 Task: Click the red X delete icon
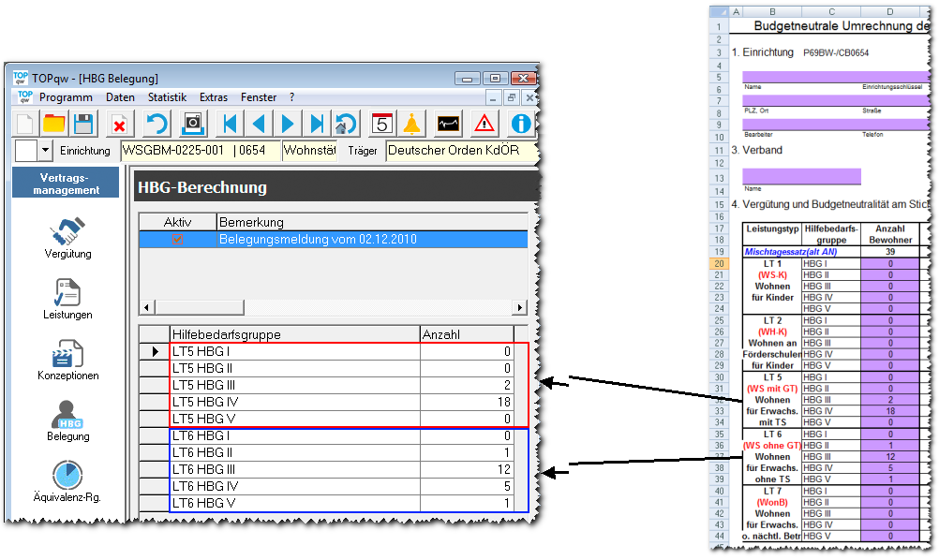119,124
